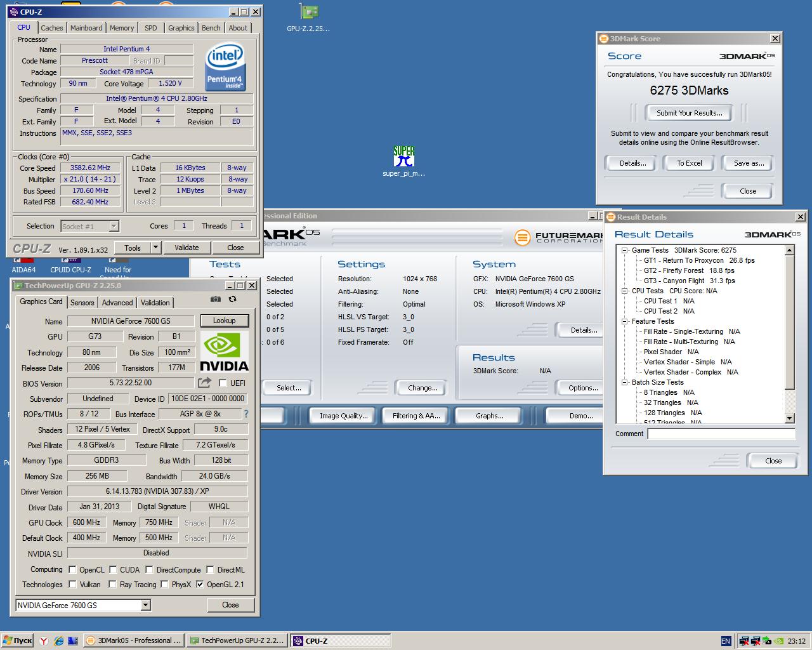Click the Bus Interface question mark help
Viewport: 812px width, 650px height.
(x=246, y=414)
